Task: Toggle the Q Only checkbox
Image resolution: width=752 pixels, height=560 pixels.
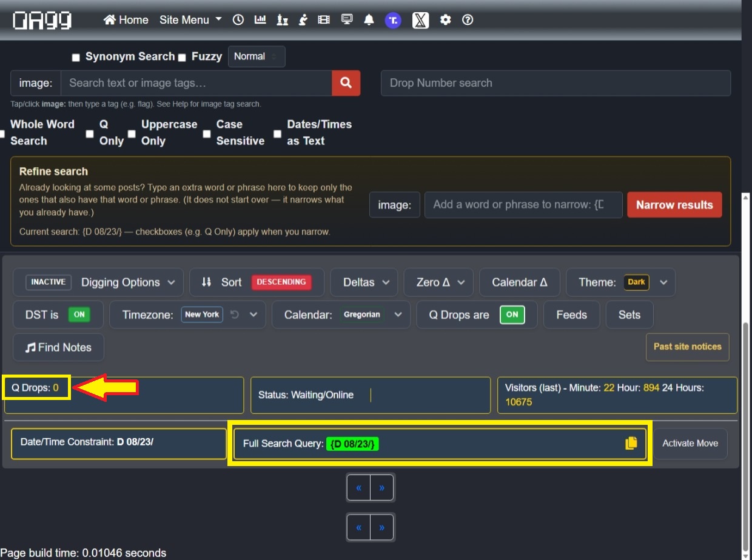Action: (90, 133)
